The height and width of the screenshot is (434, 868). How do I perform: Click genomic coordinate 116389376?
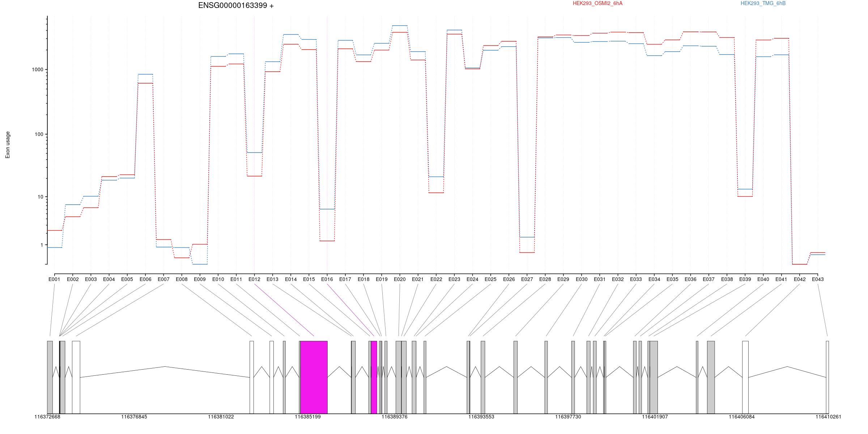tap(395, 417)
